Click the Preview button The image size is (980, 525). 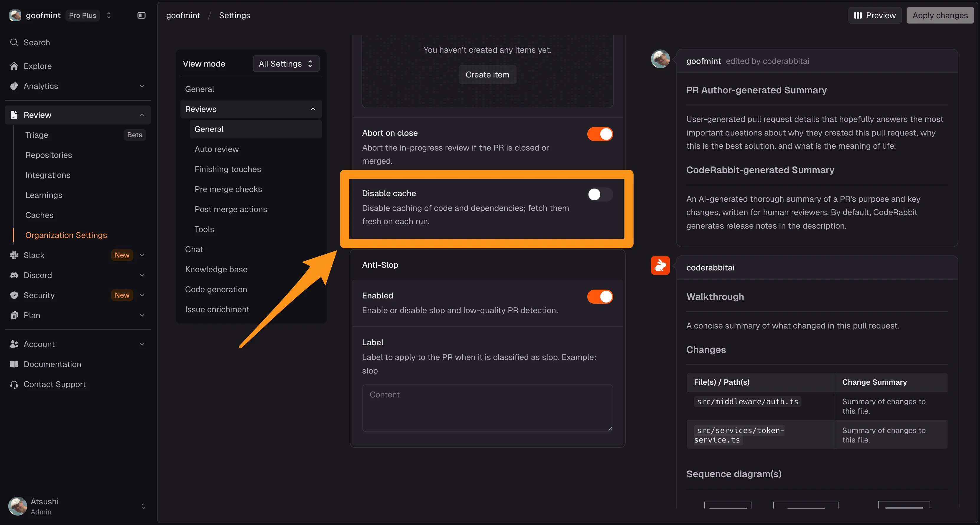tap(875, 15)
